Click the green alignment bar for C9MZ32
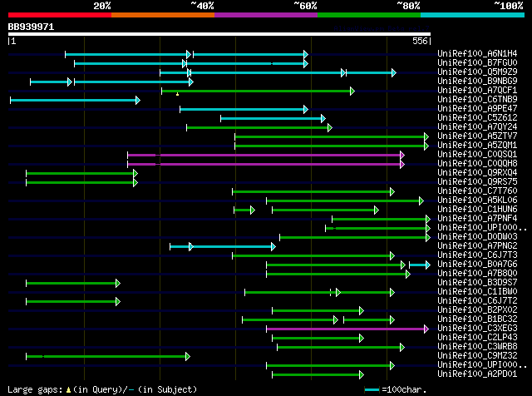 coord(108,356)
